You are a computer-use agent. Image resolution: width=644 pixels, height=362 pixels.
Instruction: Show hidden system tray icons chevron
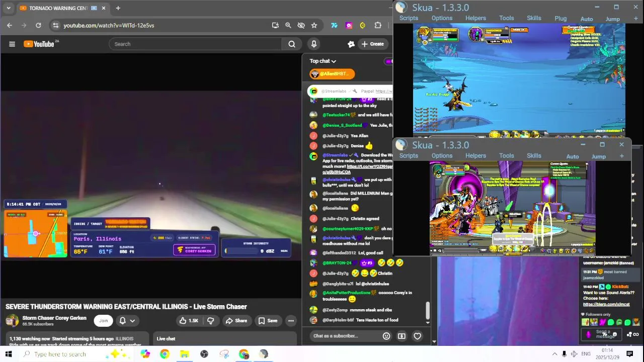pyautogui.click(x=554, y=354)
